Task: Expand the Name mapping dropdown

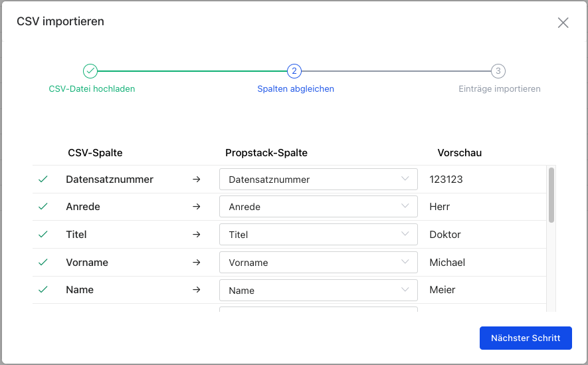Action: tap(318, 290)
